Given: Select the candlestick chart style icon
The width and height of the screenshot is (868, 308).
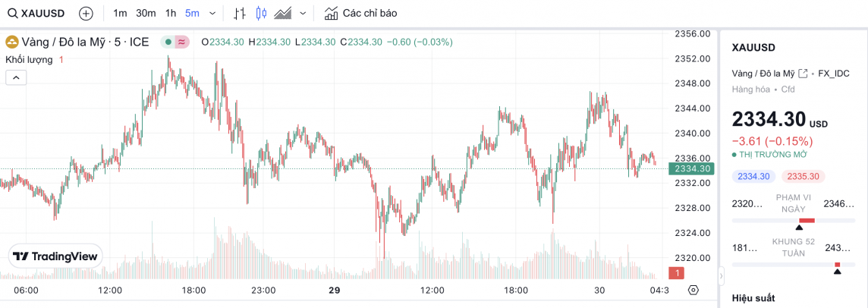Looking at the screenshot, I should pyautogui.click(x=262, y=13).
